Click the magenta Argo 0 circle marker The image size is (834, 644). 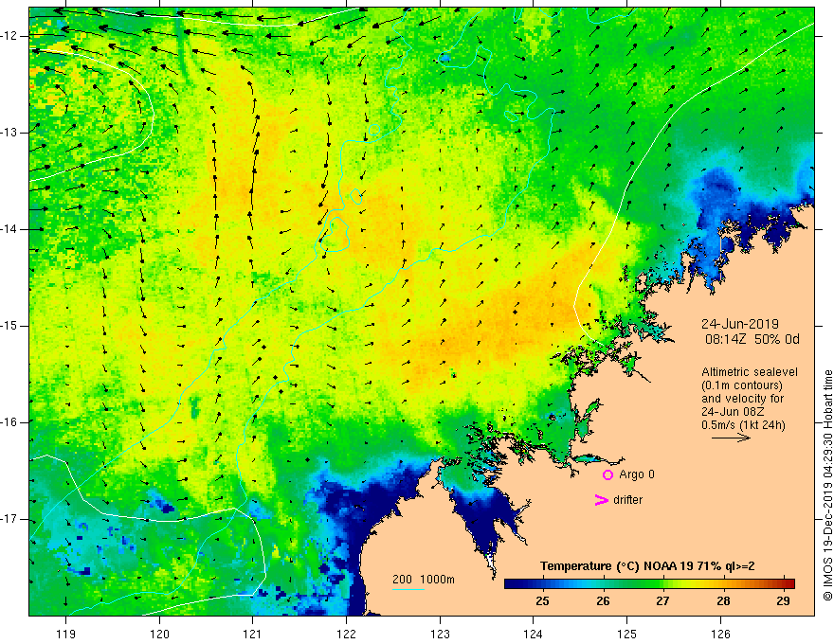(607, 475)
